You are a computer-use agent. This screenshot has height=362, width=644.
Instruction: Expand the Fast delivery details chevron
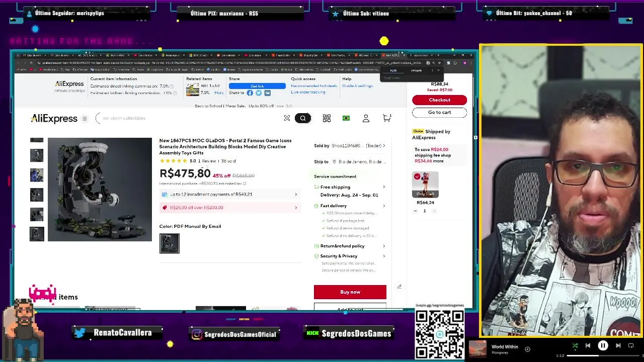384,206
